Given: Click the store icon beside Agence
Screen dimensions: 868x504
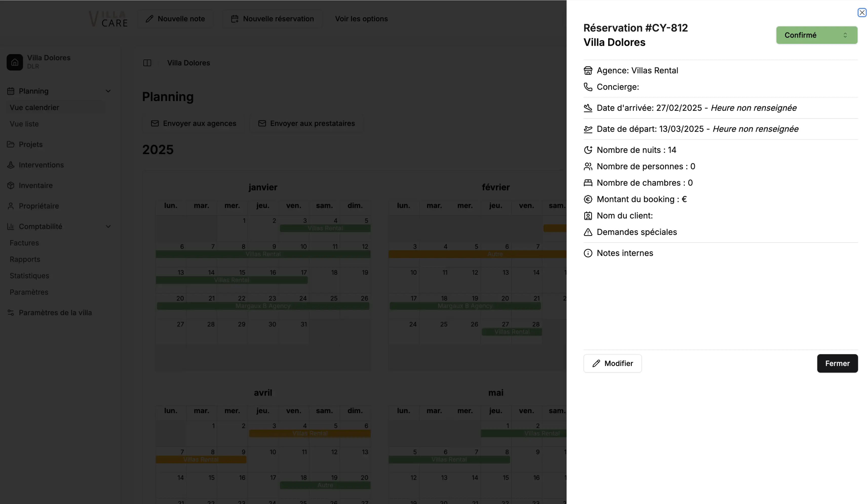Looking at the screenshot, I should coord(588,71).
